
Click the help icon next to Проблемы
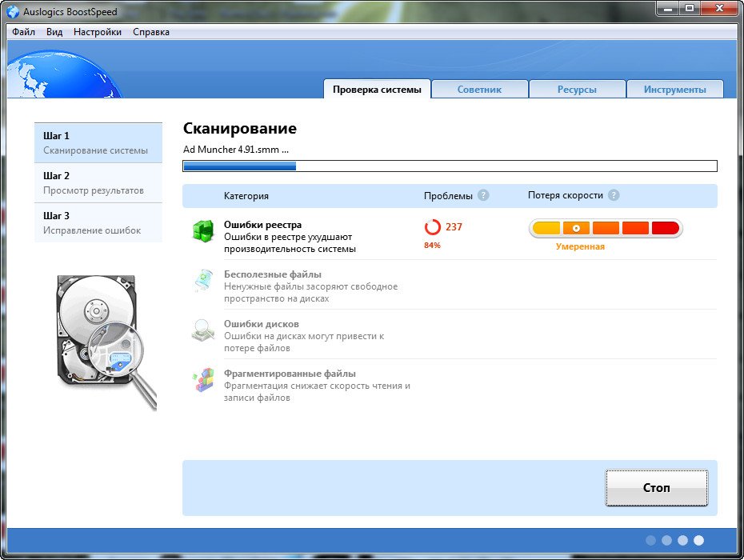point(483,195)
